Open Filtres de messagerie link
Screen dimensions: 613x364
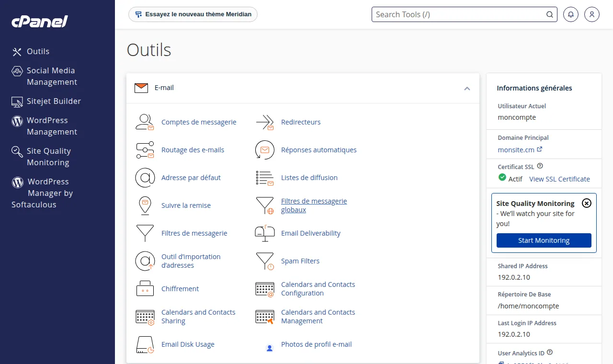[194, 233]
